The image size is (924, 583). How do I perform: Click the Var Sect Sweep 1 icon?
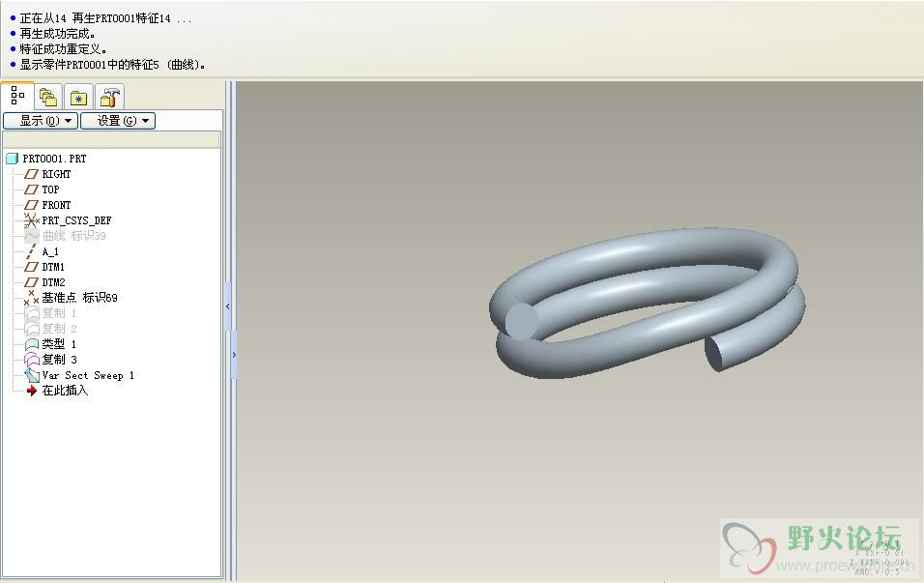(x=31, y=375)
